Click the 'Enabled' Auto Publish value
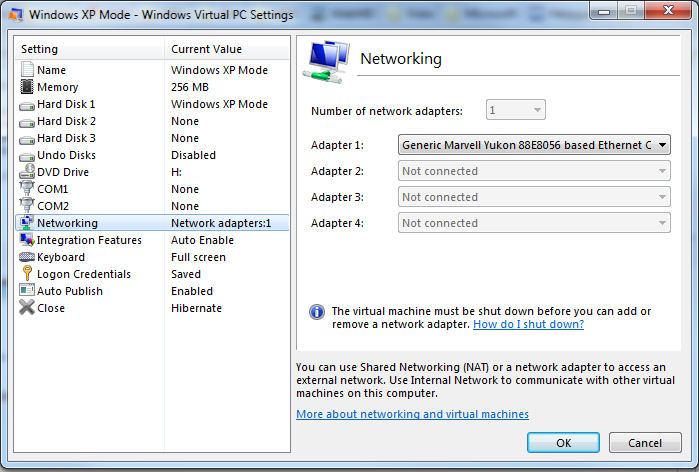Viewport: 699px width, 472px height. (x=192, y=291)
